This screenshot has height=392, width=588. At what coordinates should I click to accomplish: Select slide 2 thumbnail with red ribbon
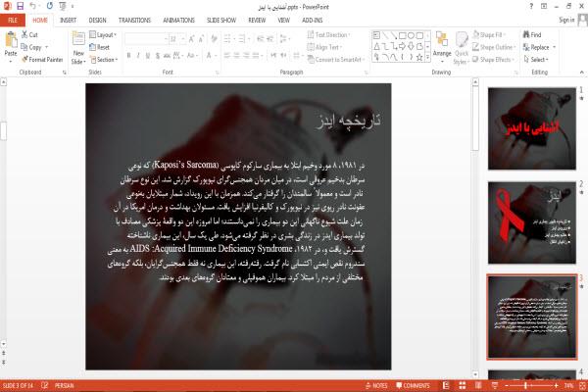[x=532, y=222]
